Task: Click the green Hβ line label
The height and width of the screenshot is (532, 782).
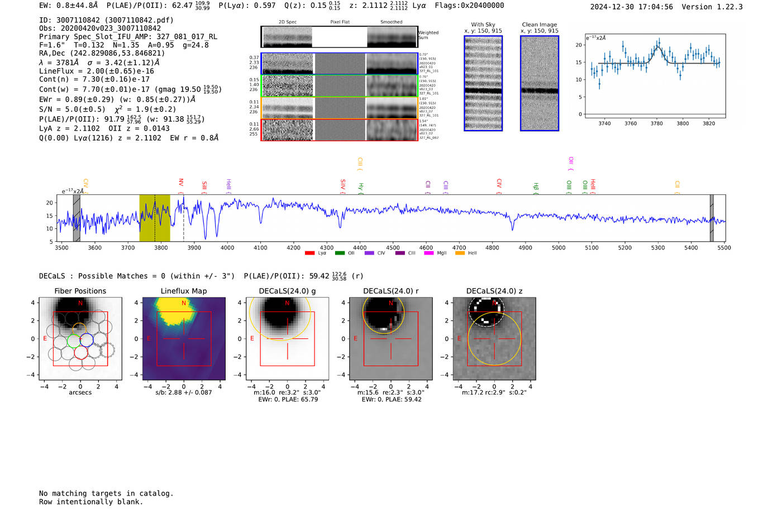Action: [x=536, y=187]
